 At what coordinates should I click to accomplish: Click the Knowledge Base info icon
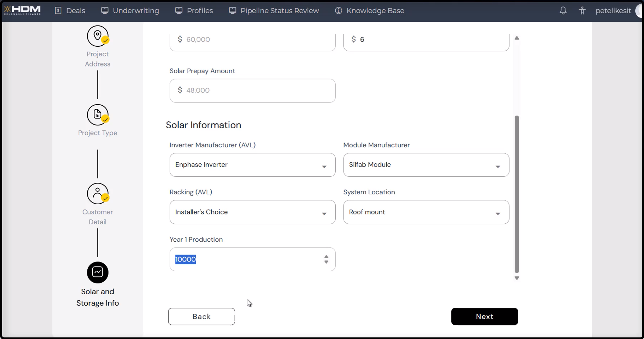(x=338, y=11)
